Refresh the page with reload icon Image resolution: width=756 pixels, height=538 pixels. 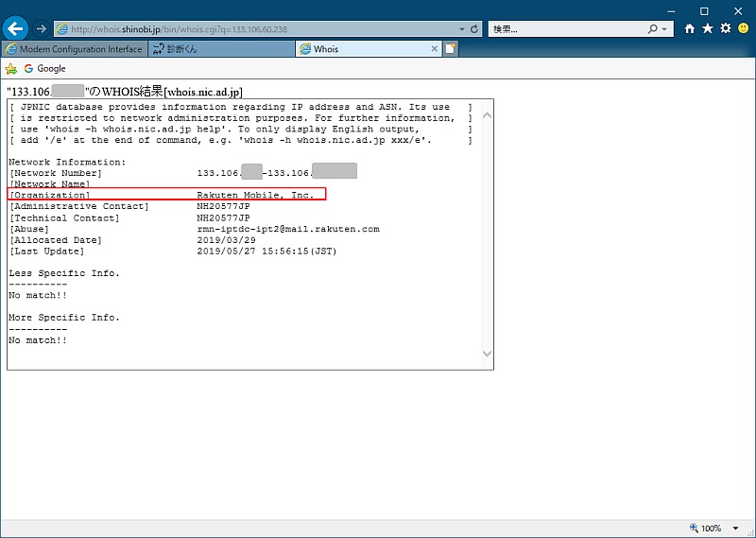click(474, 29)
